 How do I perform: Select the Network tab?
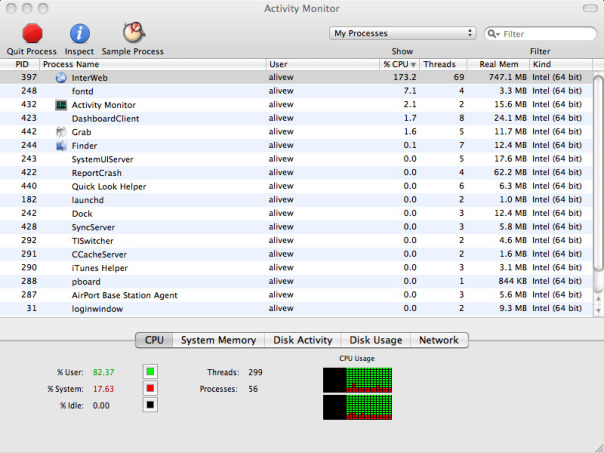[438, 340]
